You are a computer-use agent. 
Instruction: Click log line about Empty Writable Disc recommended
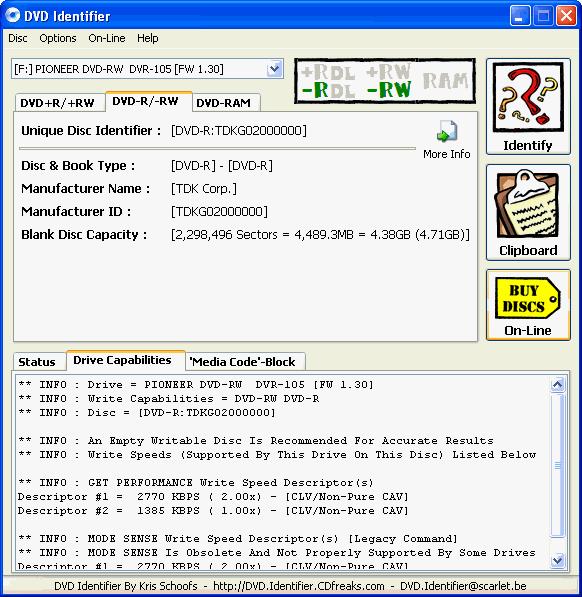(256, 441)
